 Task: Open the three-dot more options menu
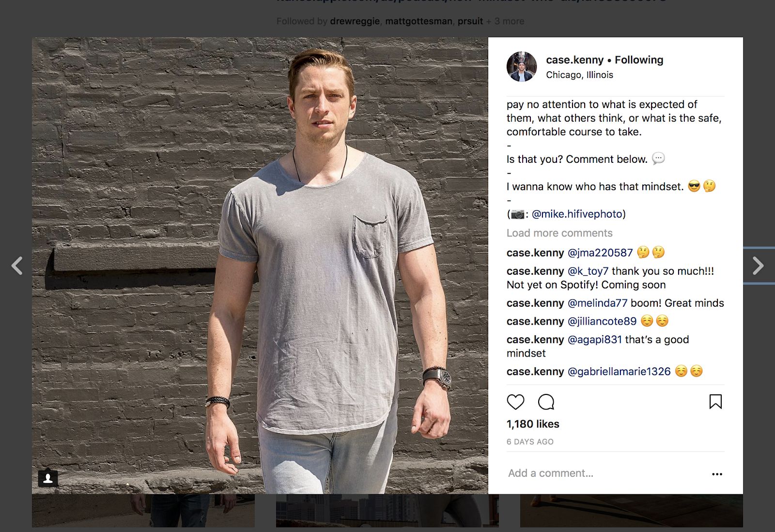717,474
